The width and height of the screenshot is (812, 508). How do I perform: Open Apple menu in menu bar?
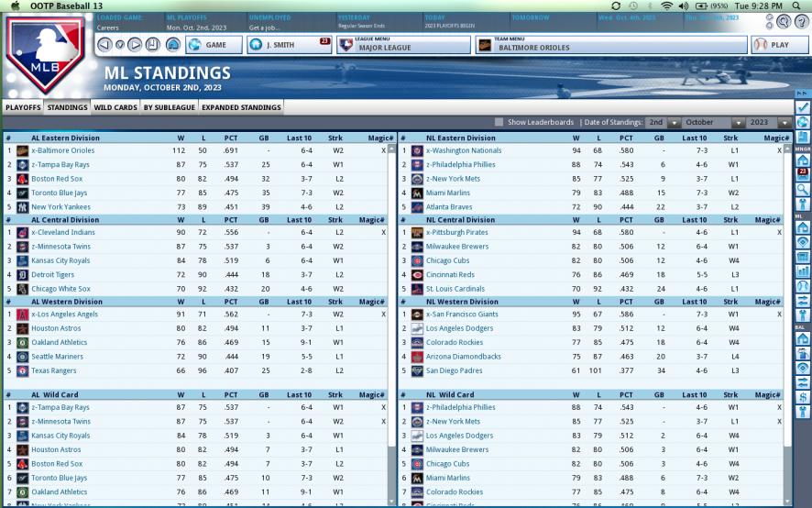coord(15,6)
